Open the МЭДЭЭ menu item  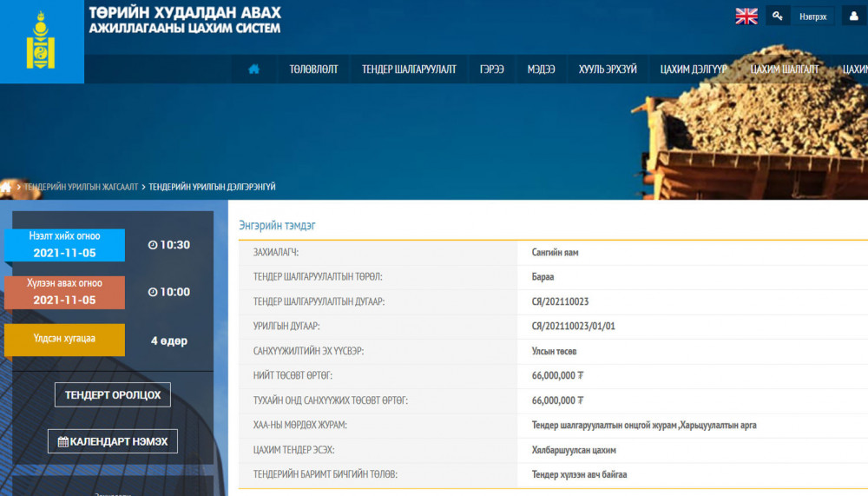(x=541, y=69)
